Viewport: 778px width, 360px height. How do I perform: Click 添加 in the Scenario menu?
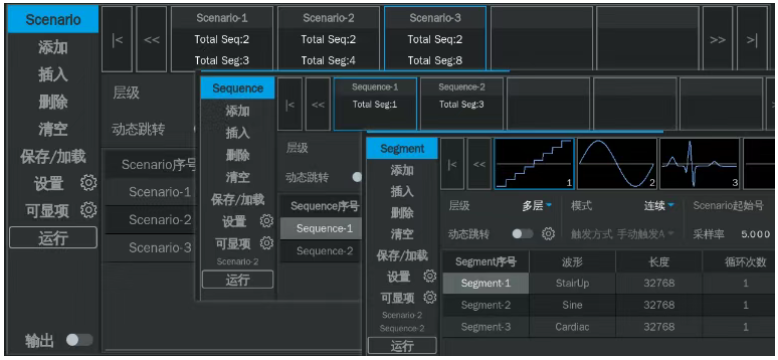pyautogui.click(x=53, y=48)
